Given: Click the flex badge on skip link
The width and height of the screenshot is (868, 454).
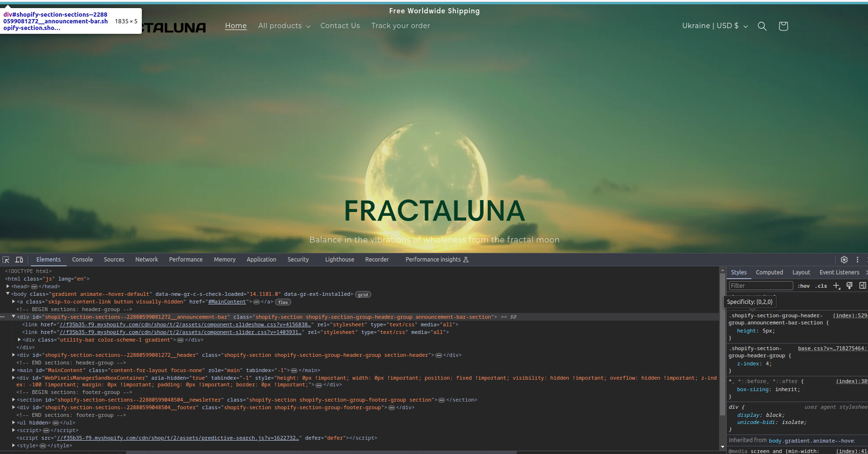Looking at the screenshot, I should 283,302.
